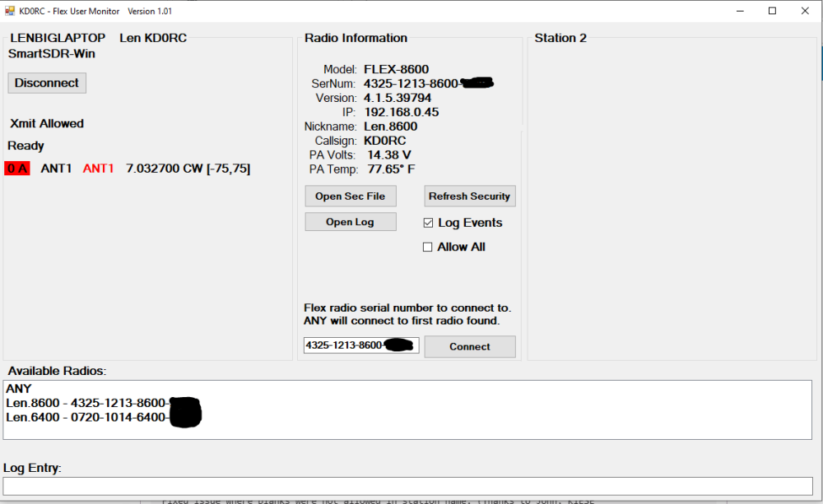Image resolution: width=823 pixels, height=504 pixels.
Task: Click the PA Temp 77.65° F reading
Action: [391, 169]
